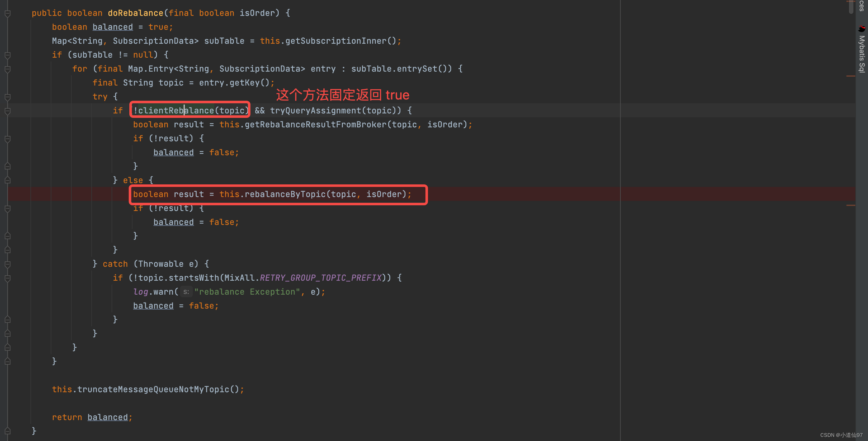Jump to the upper error stripe mark
Image resolution: width=868 pixels, height=441 pixels.
pyautogui.click(x=851, y=76)
